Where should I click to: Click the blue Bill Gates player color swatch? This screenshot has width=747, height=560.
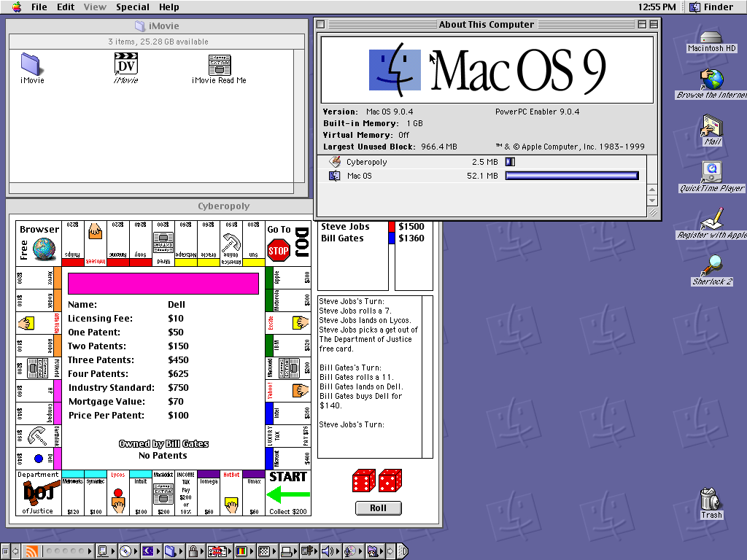pyautogui.click(x=392, y=238)
